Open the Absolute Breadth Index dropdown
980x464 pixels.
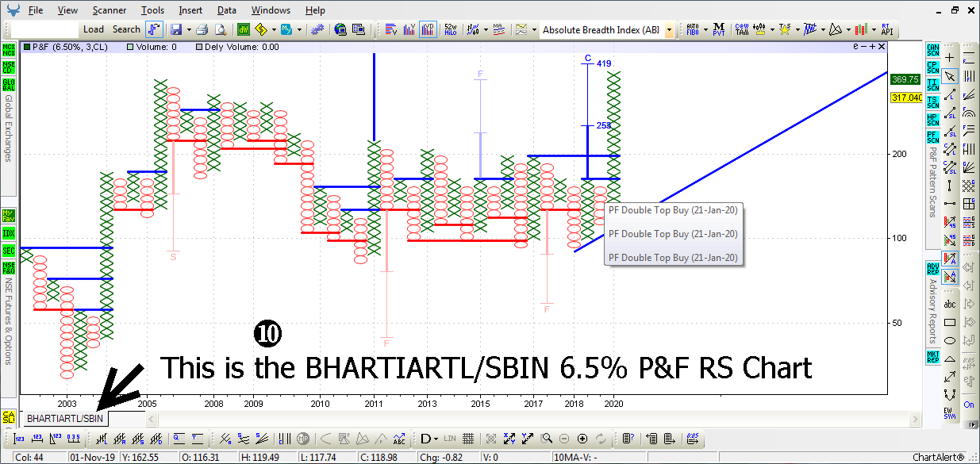[x=670, y=29]
